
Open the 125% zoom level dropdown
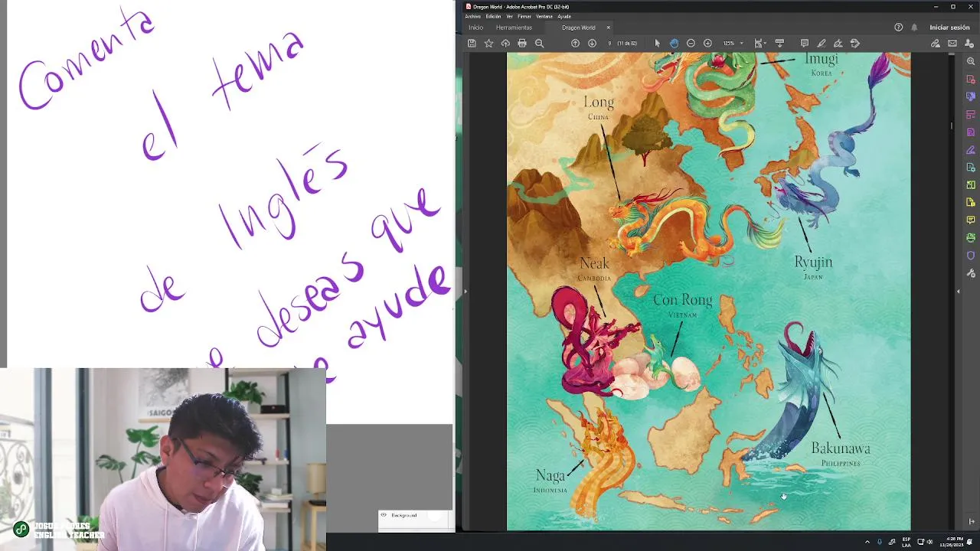click(733, 44)
